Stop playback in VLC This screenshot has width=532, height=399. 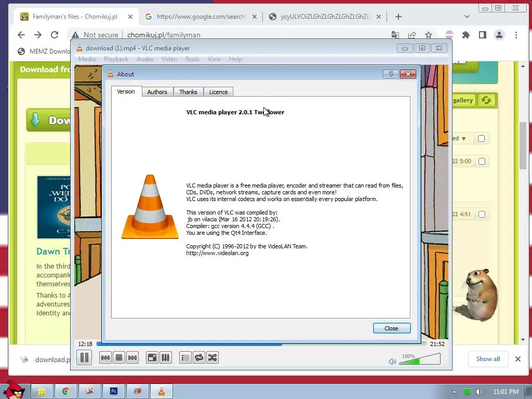click(119, 357)
